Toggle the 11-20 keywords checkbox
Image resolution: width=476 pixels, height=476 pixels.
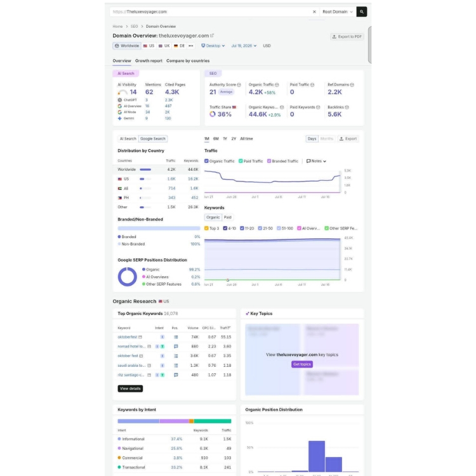[242, 228]
